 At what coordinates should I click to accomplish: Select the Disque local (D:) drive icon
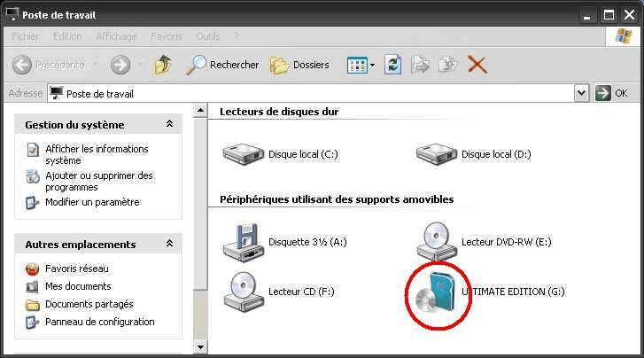coord(436,154)
